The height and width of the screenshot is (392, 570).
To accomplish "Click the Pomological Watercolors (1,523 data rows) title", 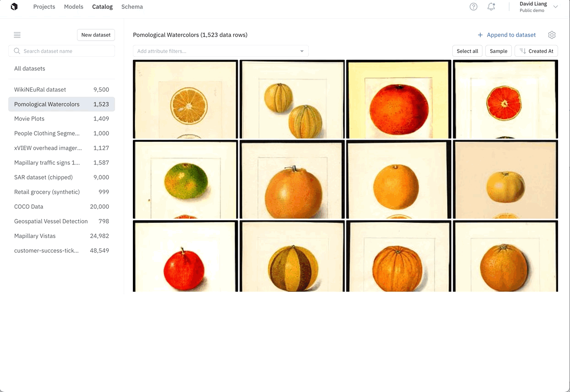I will pyautogui.click(x=190, y=35).
